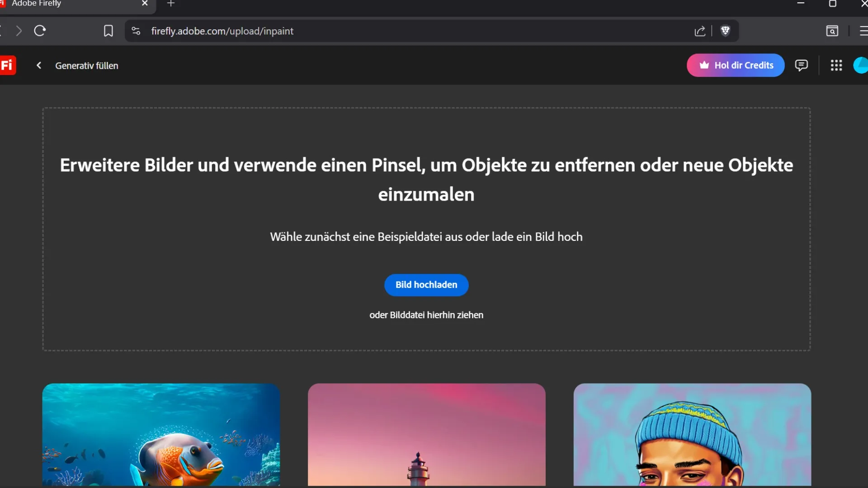This screenshot has height=488, width=868.
Task: Open a new browser tab
Action: point(171,4)
